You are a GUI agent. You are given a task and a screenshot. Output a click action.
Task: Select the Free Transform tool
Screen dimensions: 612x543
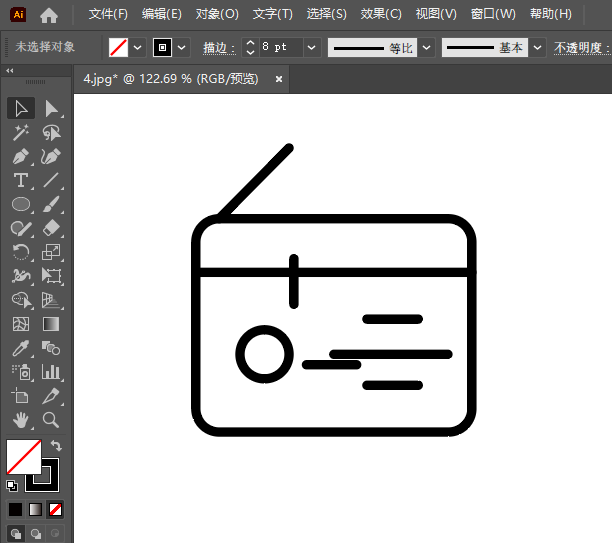[x=52, y=276]
